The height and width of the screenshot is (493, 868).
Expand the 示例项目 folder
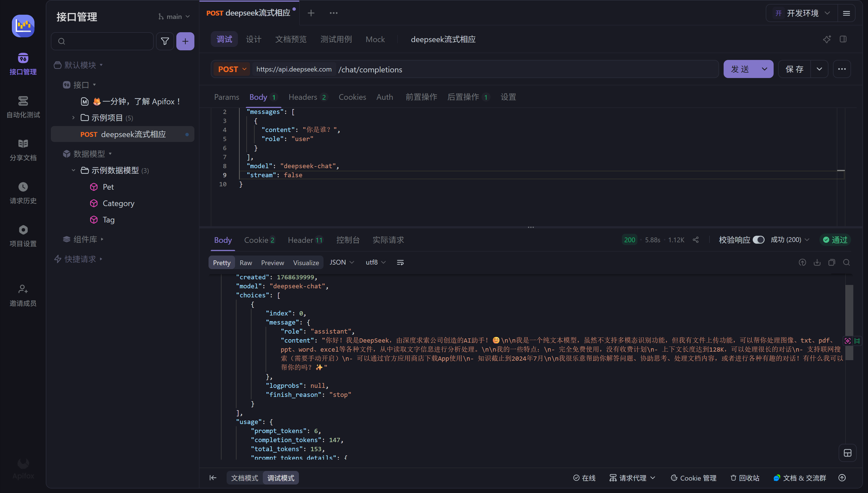pos(73,118)
